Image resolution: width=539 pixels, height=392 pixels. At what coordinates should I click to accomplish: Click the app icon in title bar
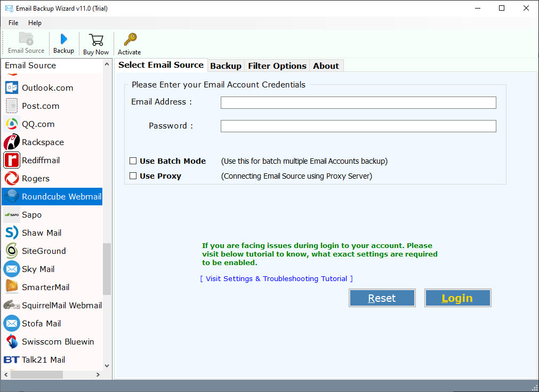(9, 8)
